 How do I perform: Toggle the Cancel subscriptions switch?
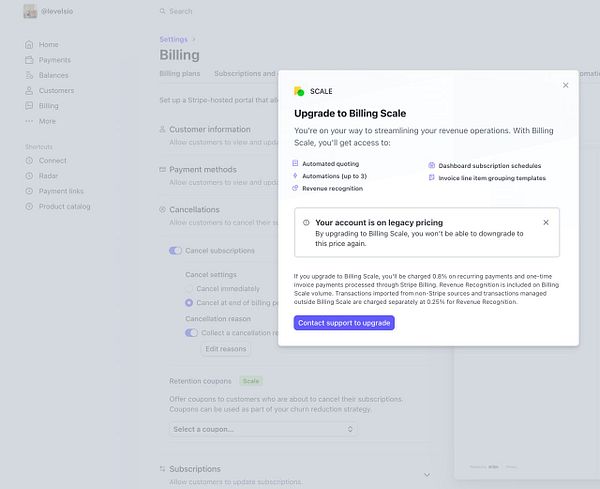click(x=175, y=251)
